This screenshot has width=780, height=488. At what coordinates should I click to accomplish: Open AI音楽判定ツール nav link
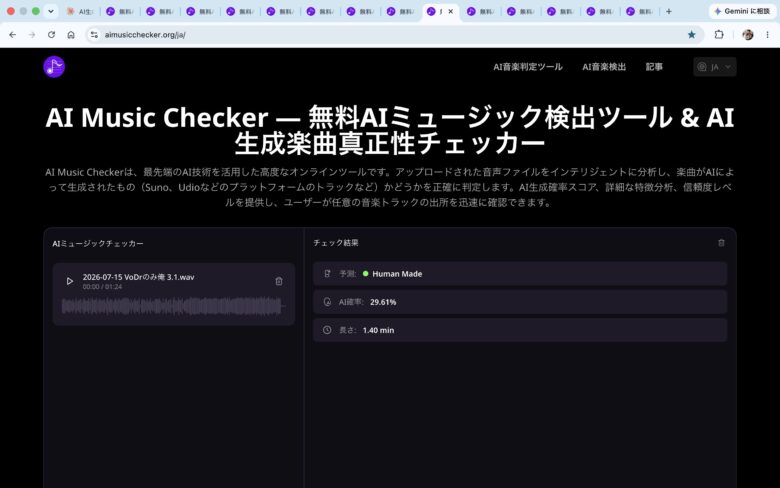tap(528, 67)
